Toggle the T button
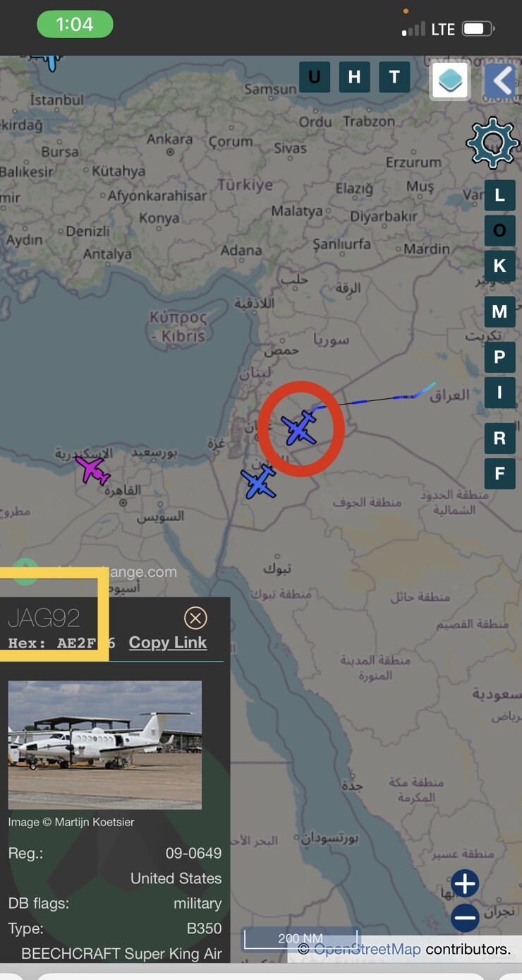The width and height of the screenshot is (522, 980). [394, 77]
